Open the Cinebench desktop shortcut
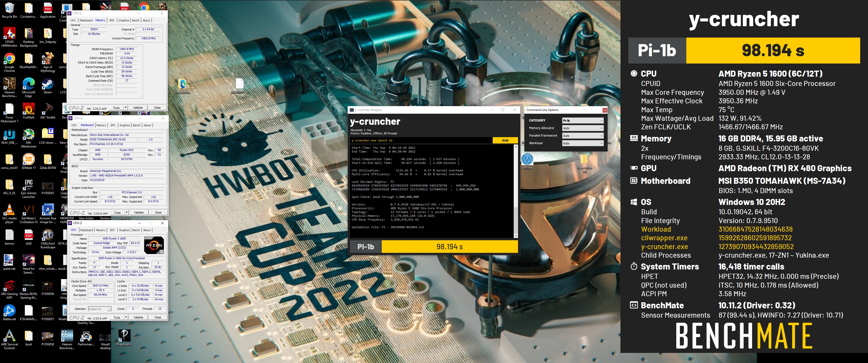 coord(182,86)
